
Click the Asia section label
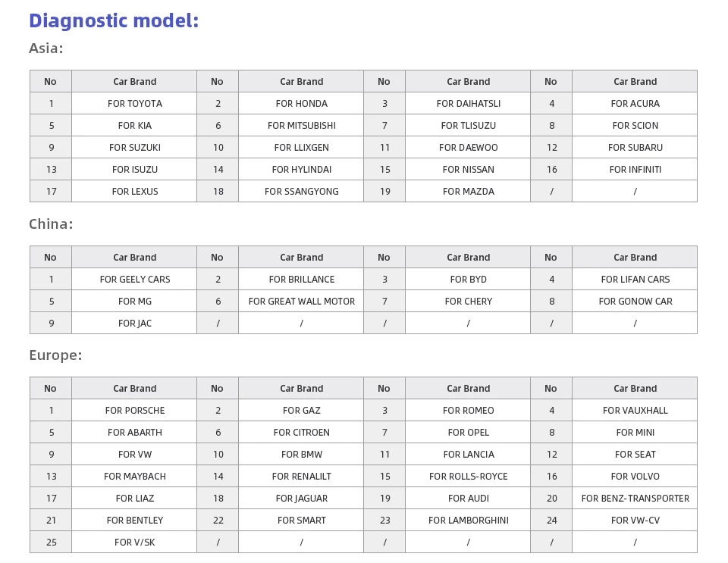(x=45, y=48)
